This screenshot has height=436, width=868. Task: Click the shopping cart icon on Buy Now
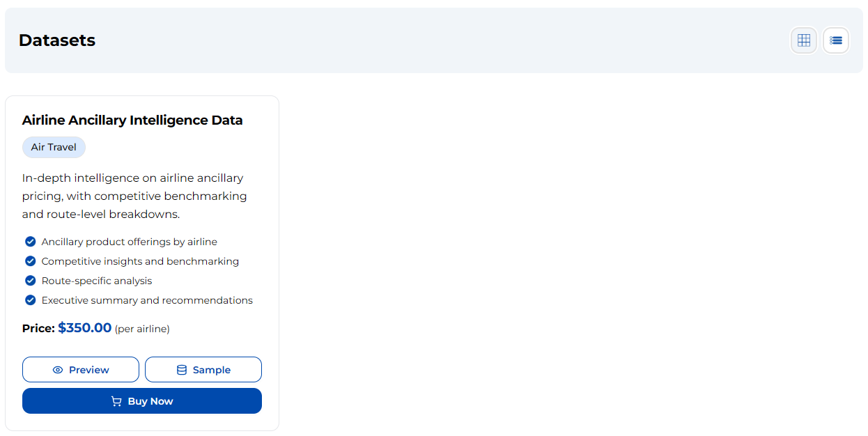coord(116,401)
